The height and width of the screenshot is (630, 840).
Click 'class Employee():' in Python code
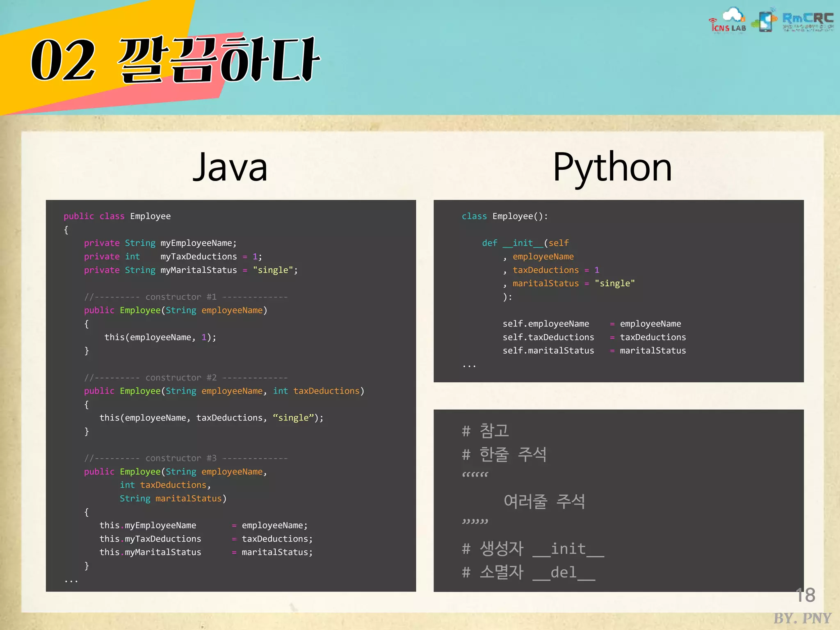click(504, 216)
